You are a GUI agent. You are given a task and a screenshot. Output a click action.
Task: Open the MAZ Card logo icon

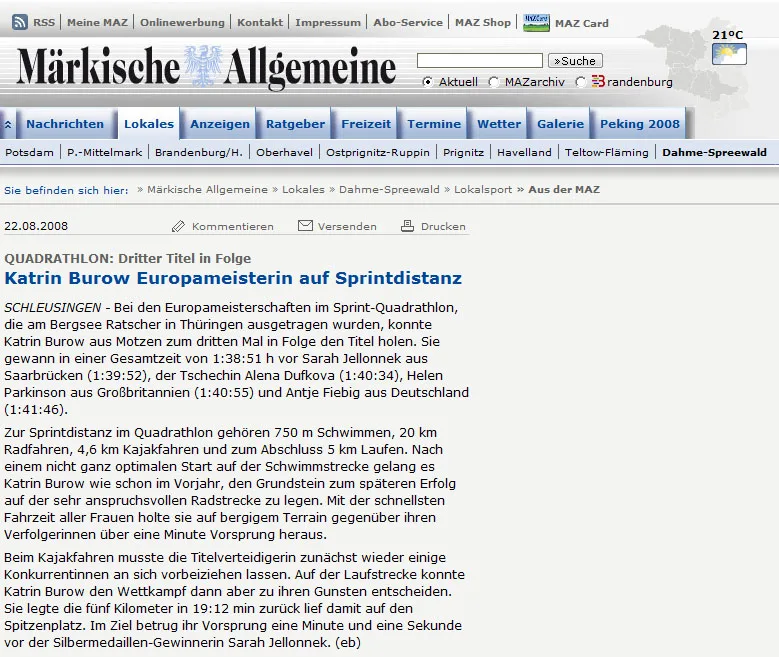536,23
